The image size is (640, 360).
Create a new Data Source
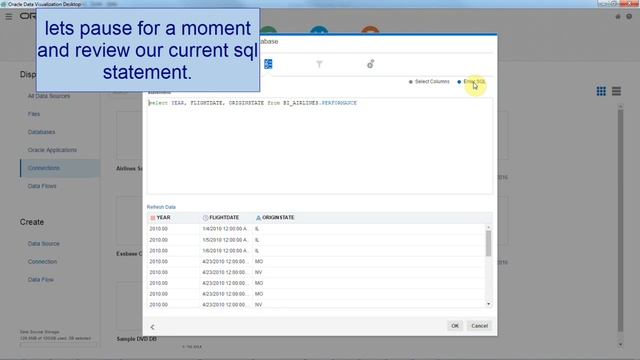point(44,243)
